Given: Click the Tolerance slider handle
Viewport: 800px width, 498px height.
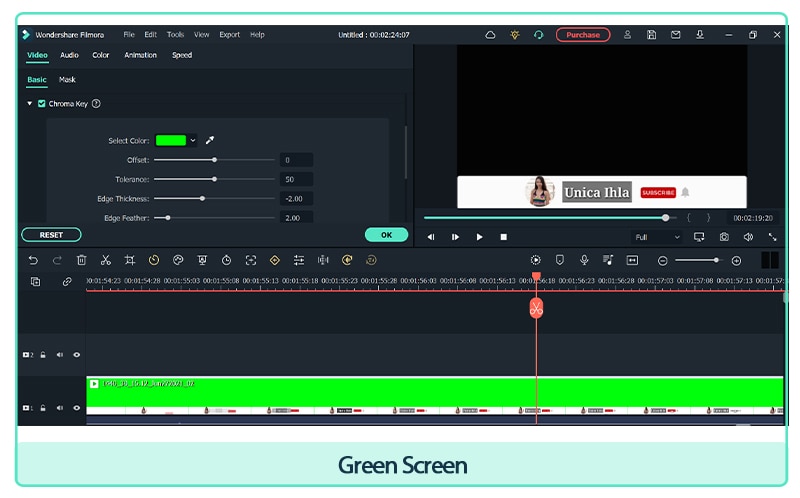Looking at the screenshot, I should pos(214,179).
